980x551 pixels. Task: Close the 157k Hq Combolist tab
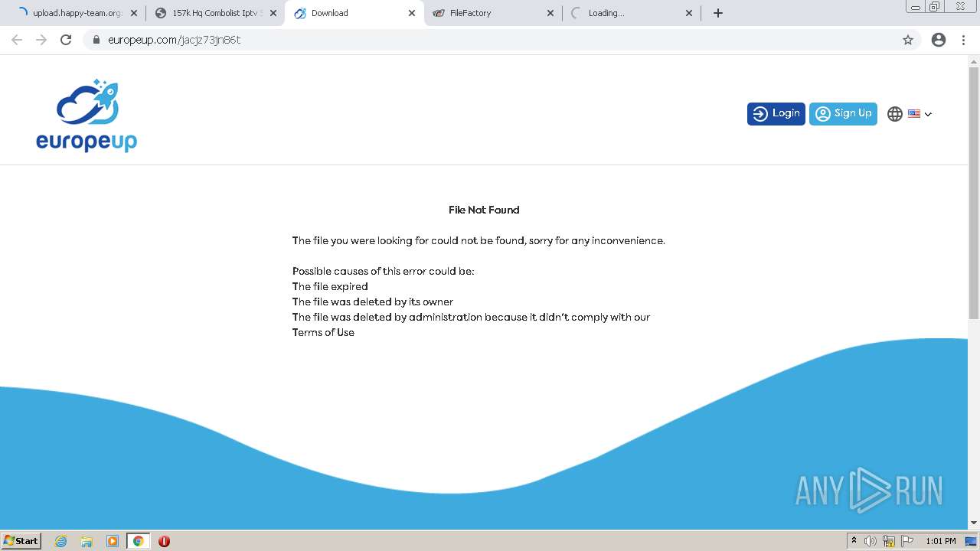[x=273, y=13]
